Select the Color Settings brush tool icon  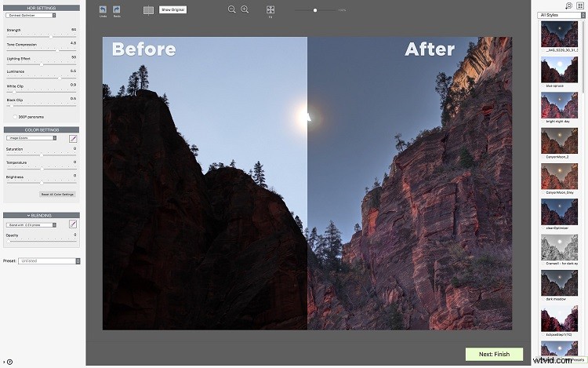coord(73,138)
